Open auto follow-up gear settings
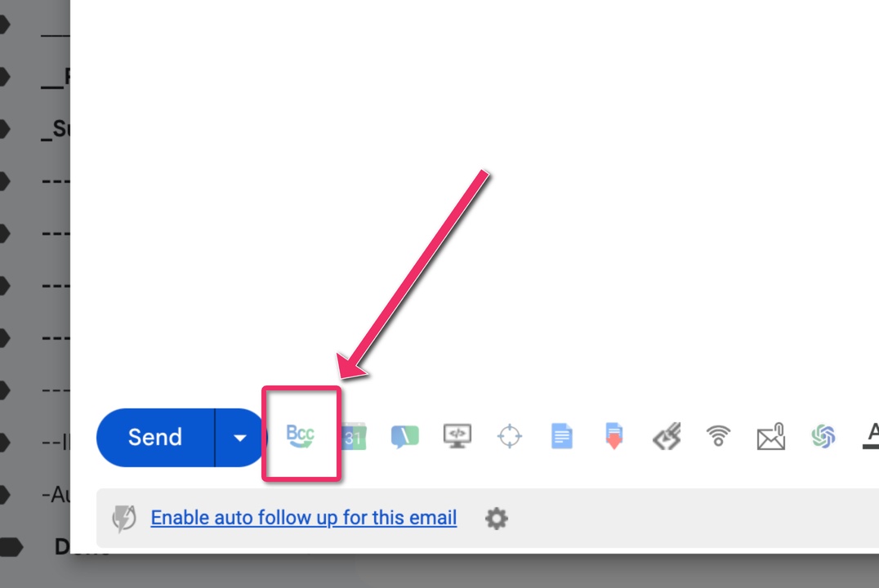 tap(496, 519)
